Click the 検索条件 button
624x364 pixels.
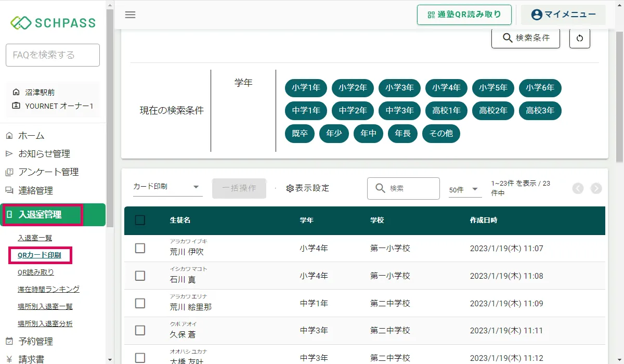pos(526,38)
